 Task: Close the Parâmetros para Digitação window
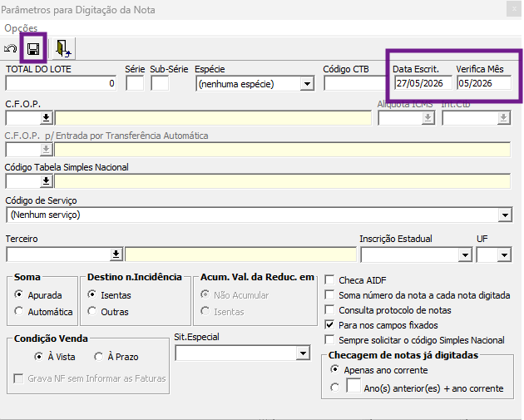[x=514, y=9]
